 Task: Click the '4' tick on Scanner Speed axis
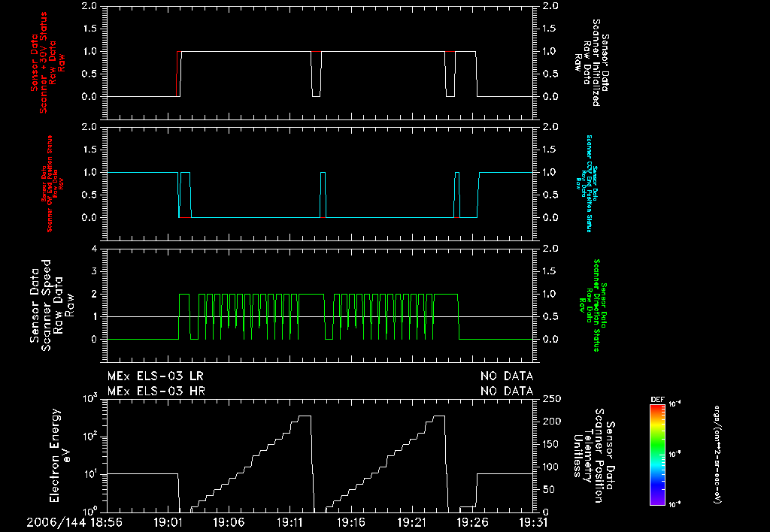coord(94,248)
